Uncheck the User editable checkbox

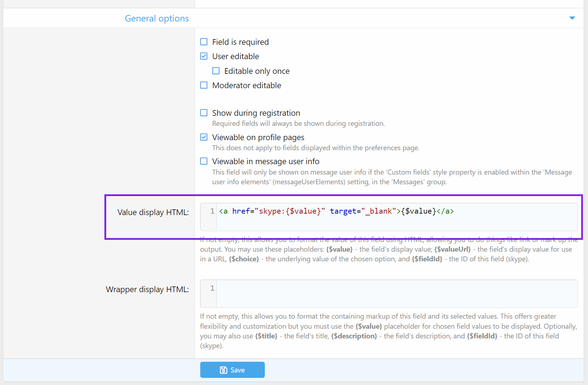coord(204,56)
